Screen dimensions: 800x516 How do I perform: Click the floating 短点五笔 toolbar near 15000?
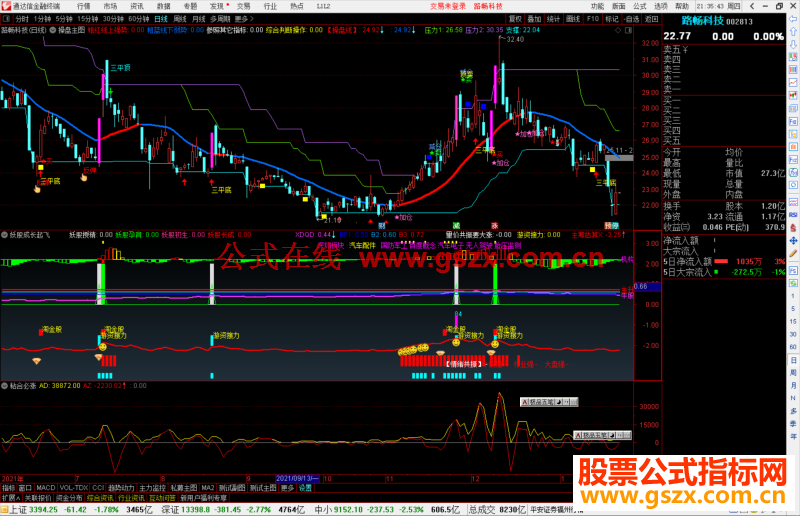coord(603,435)
